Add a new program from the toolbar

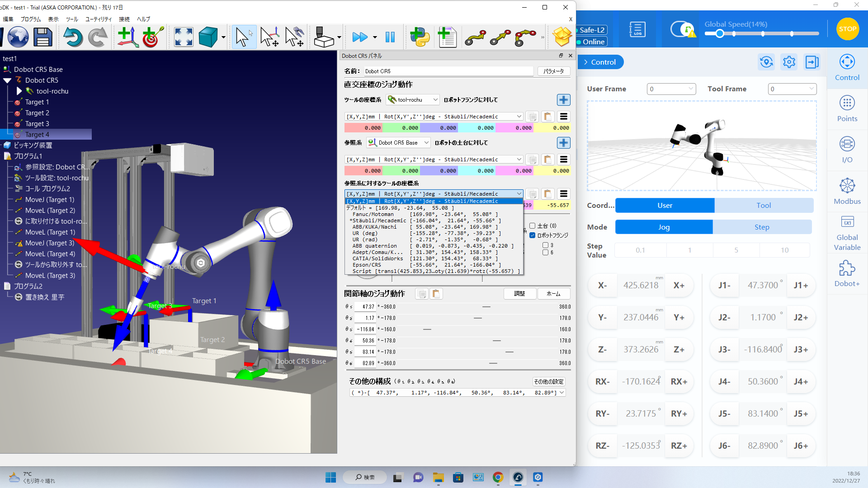click(448, 37)
